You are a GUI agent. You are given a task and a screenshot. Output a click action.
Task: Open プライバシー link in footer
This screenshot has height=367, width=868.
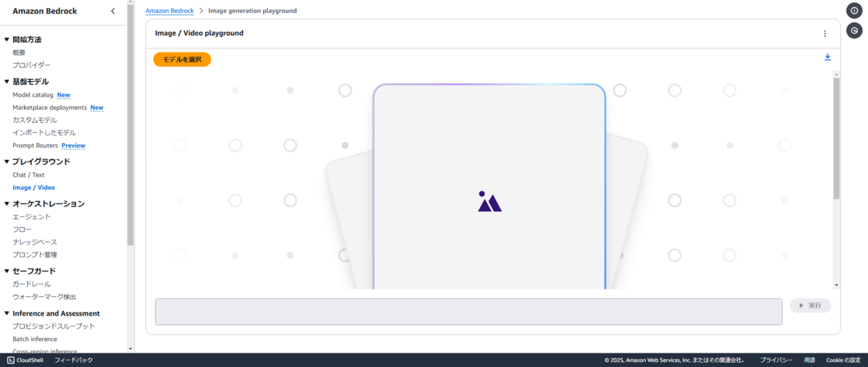coord(776,360)
